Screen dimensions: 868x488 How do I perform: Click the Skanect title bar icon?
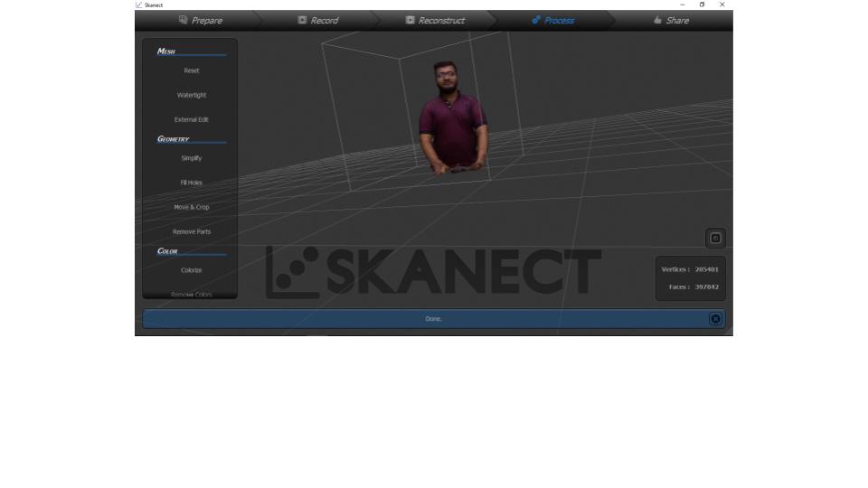tap(139, 5)
